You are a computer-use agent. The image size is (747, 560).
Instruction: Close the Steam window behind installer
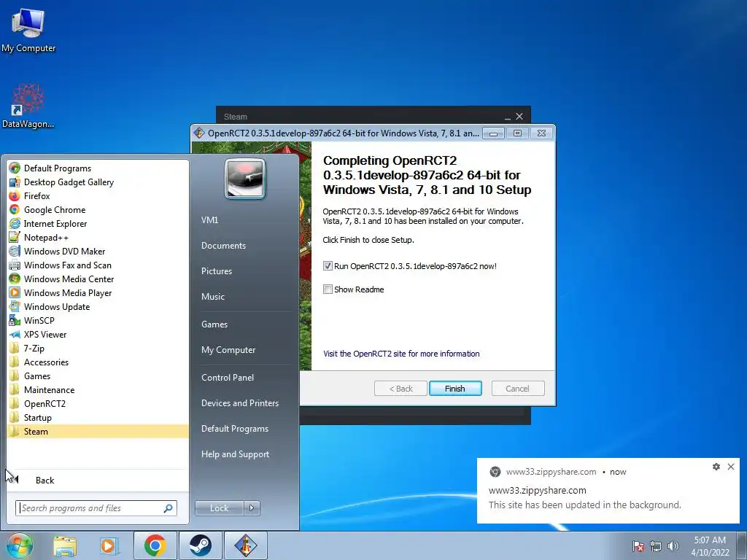coord(519,117)
